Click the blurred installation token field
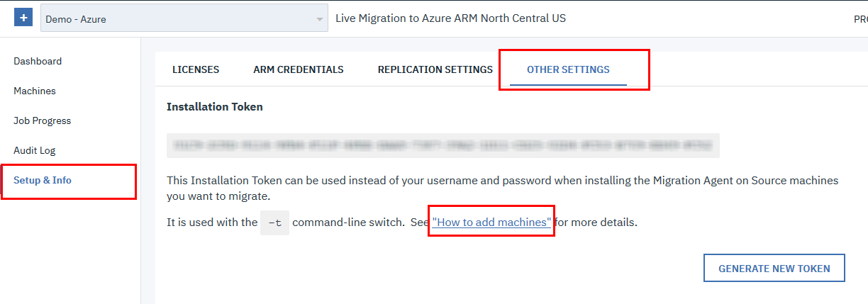Viewport: 868px width, 304px height. click(x=443, y=145)
